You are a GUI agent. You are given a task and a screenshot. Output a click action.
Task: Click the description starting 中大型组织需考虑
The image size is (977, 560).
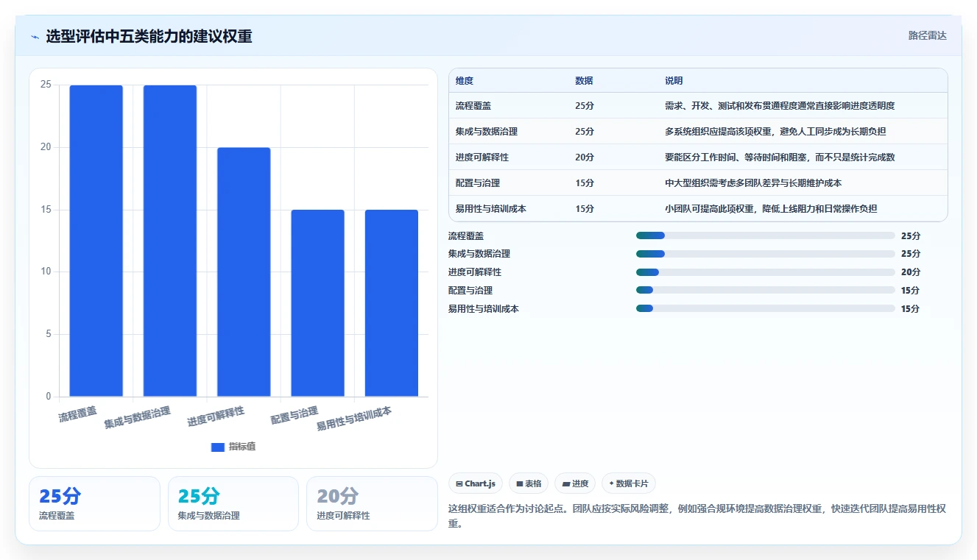753,183
